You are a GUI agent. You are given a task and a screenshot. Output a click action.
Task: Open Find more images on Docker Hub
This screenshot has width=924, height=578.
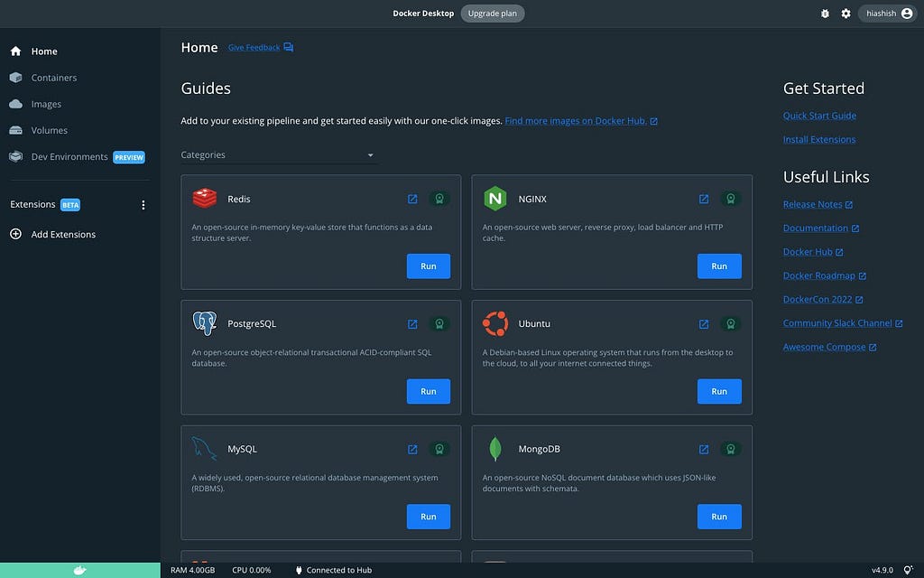tap(581, 121)
